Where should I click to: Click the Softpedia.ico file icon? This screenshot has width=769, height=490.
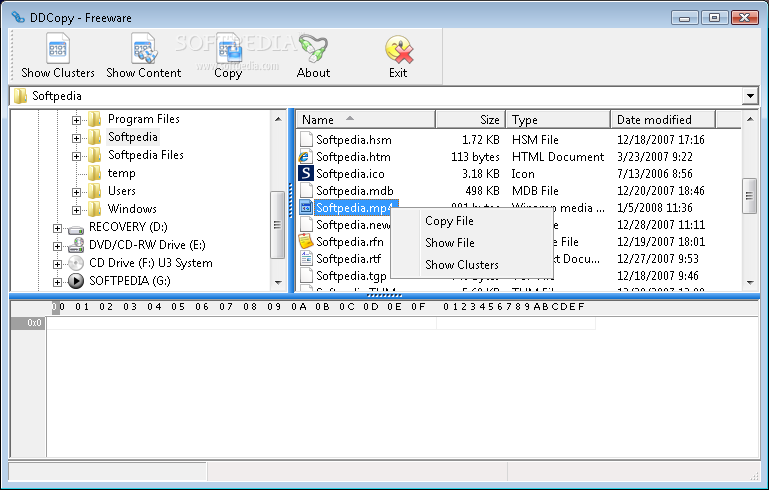[x=306, y=174]
